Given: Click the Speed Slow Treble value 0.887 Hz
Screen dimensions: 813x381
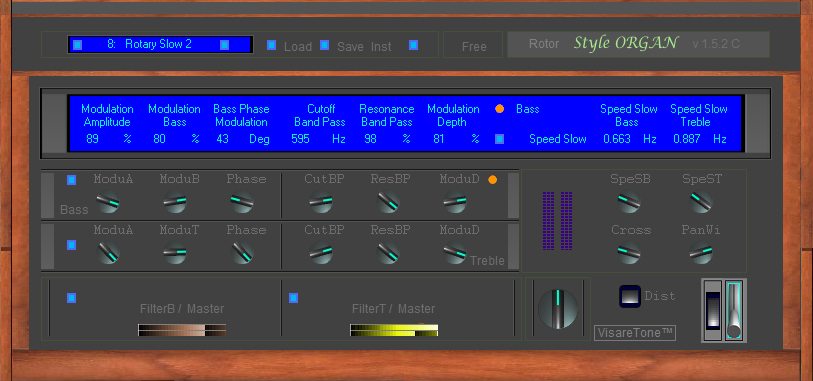Looking at the screenshot, I should 699,139.
